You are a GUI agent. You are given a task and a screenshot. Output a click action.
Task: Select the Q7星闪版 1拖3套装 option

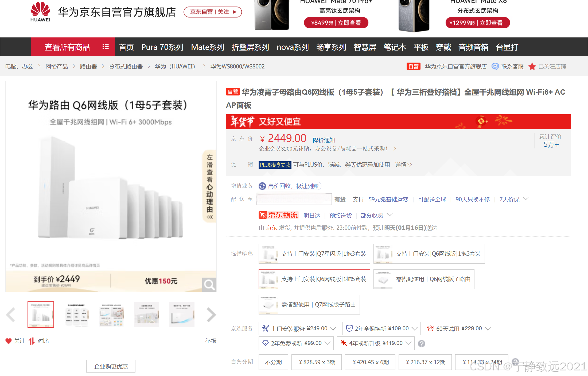tap(314, 254)
